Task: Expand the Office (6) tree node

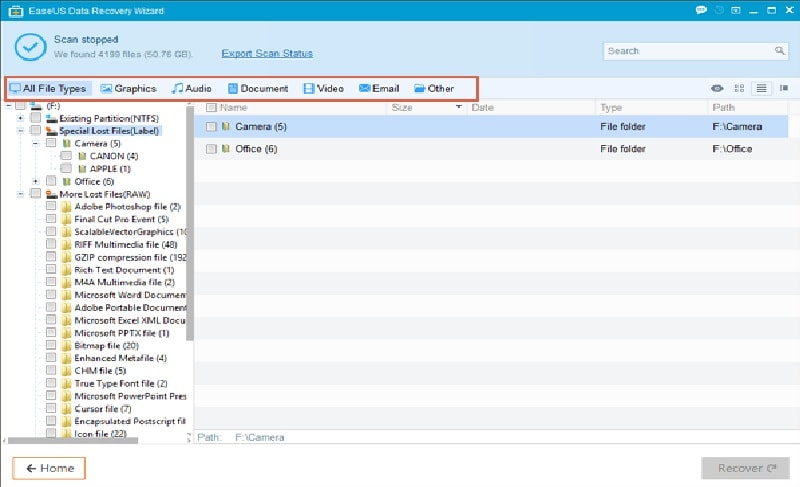Action: coord(35,182)
